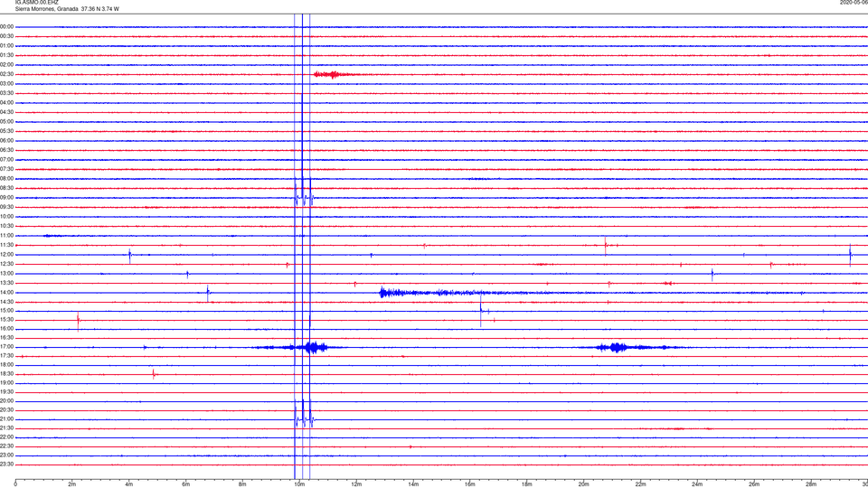Select the 21:30 trace time label
868x488 pixels.
6,428
